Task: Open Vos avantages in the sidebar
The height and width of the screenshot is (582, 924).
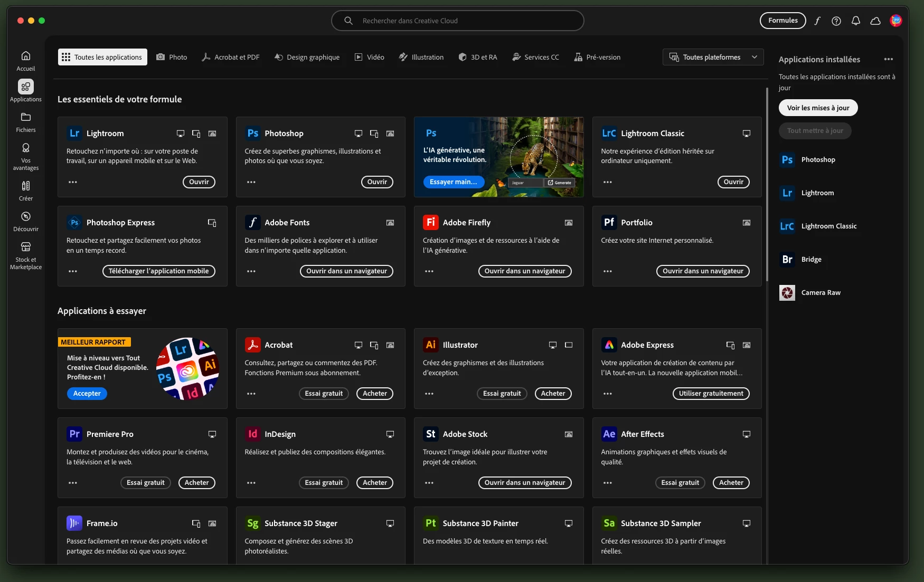Action: pos(25,157)
